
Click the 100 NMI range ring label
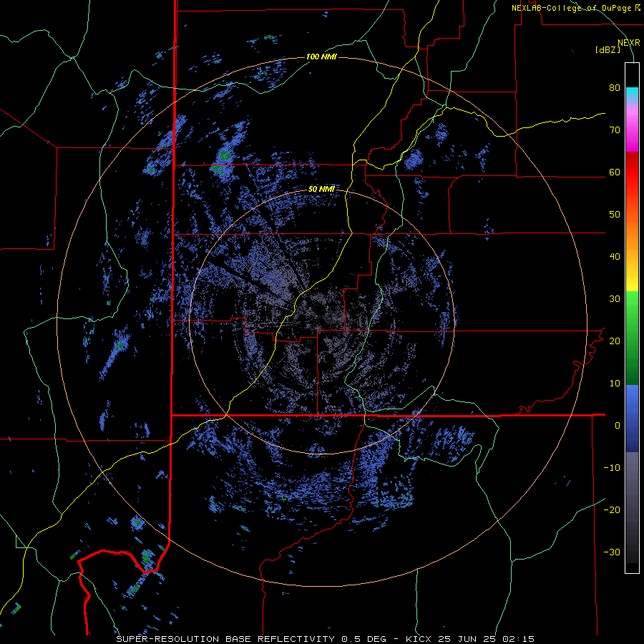click(x=321, y=57)
